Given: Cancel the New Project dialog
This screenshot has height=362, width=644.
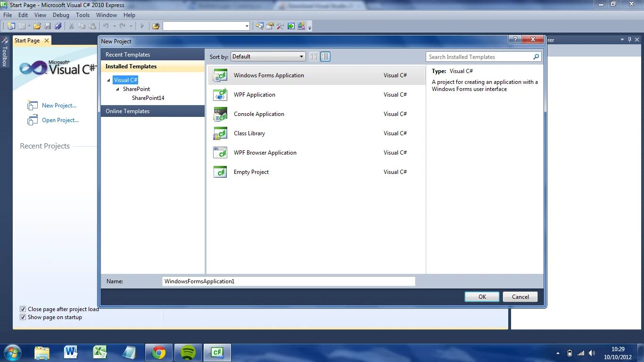Looking at the screenshot, I should point(520,297).
